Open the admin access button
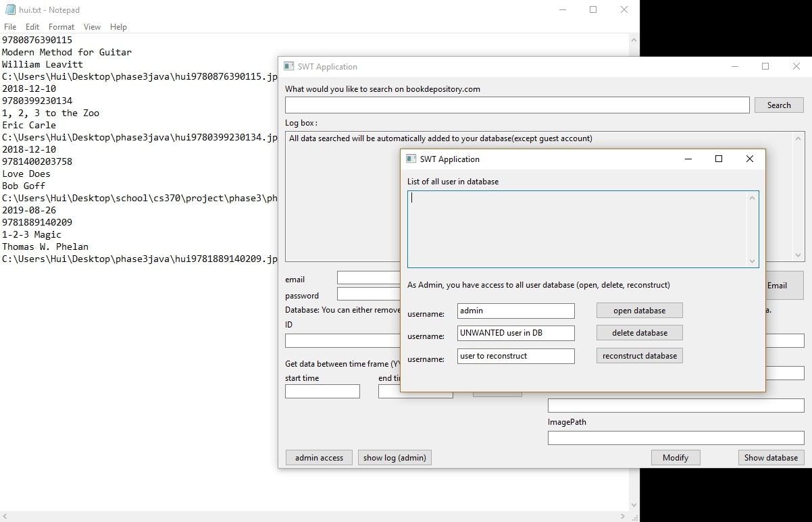This screenshot has height=522, width=812. (319, 458)
